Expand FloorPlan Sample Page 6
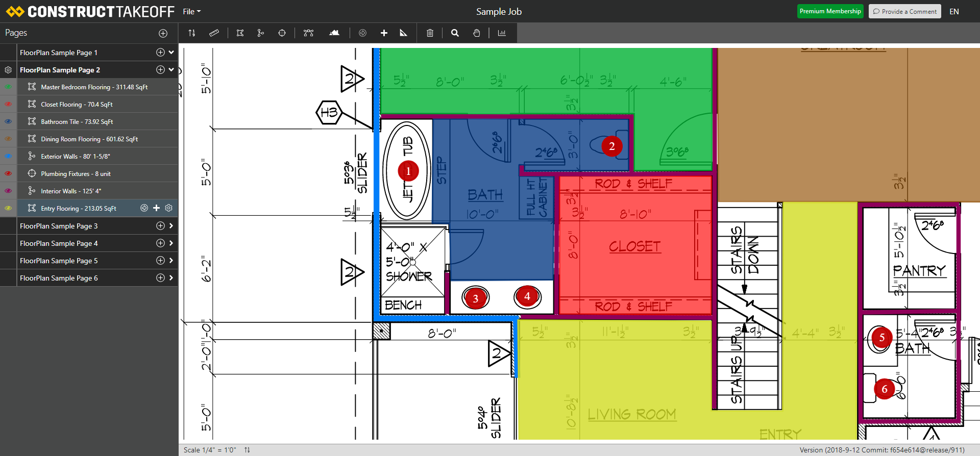This screenshot has height=456, width=980. 171,278
